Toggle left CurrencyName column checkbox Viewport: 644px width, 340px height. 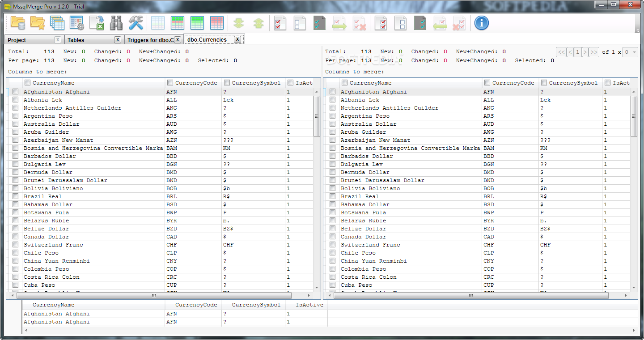click(x=28, y=83)
